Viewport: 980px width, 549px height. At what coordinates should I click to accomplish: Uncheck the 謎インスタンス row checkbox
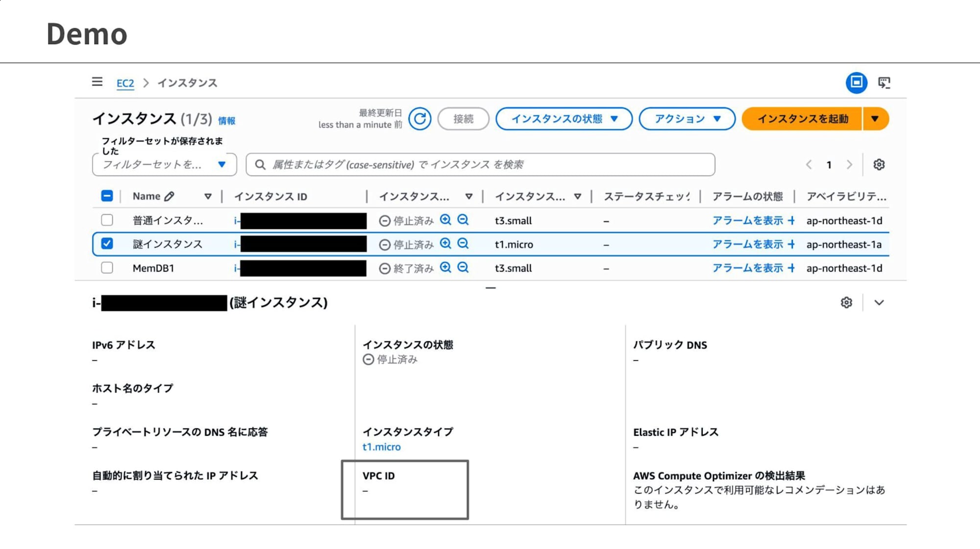pos(107,244)
